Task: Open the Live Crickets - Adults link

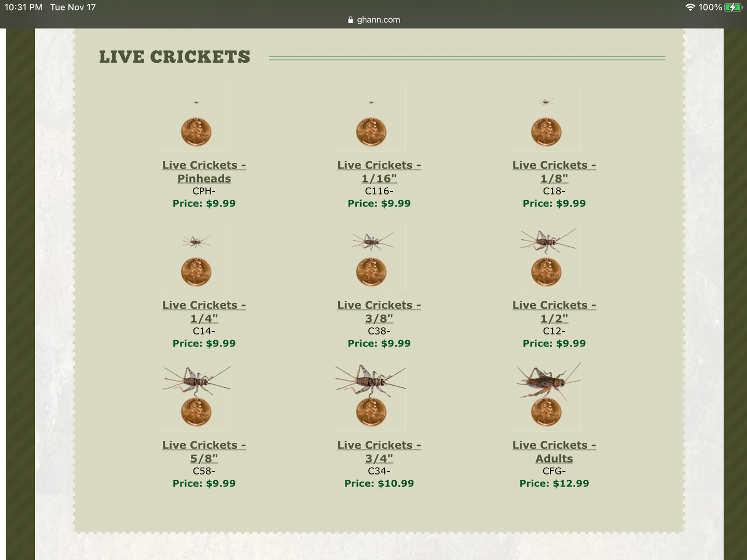Action: (x=554, y=452)
